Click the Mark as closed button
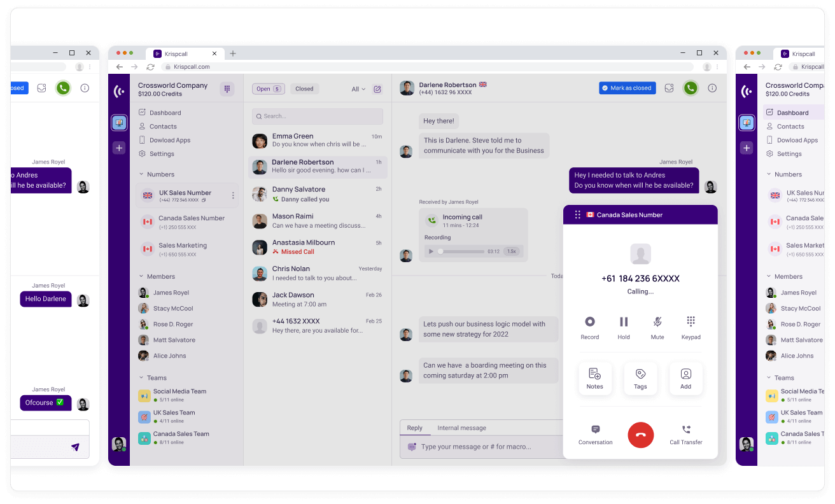Screen dimensions: 835x504 [627, 88]
